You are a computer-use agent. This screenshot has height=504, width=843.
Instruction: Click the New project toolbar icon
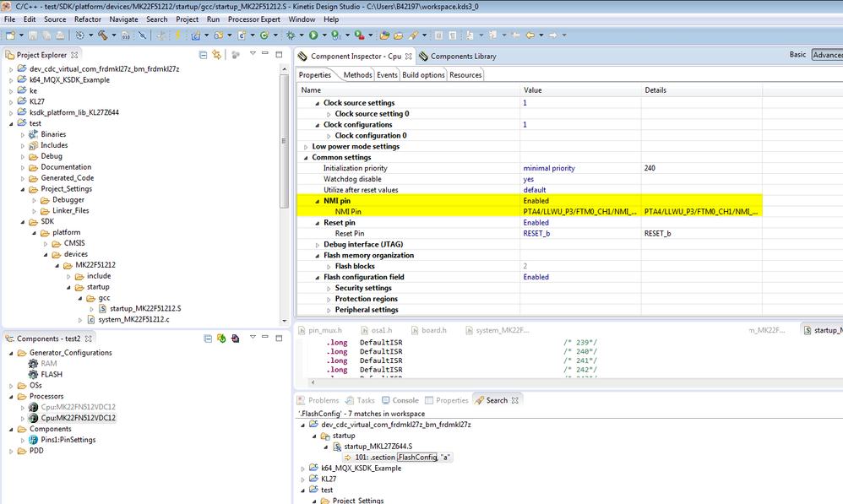click(10, 35)
